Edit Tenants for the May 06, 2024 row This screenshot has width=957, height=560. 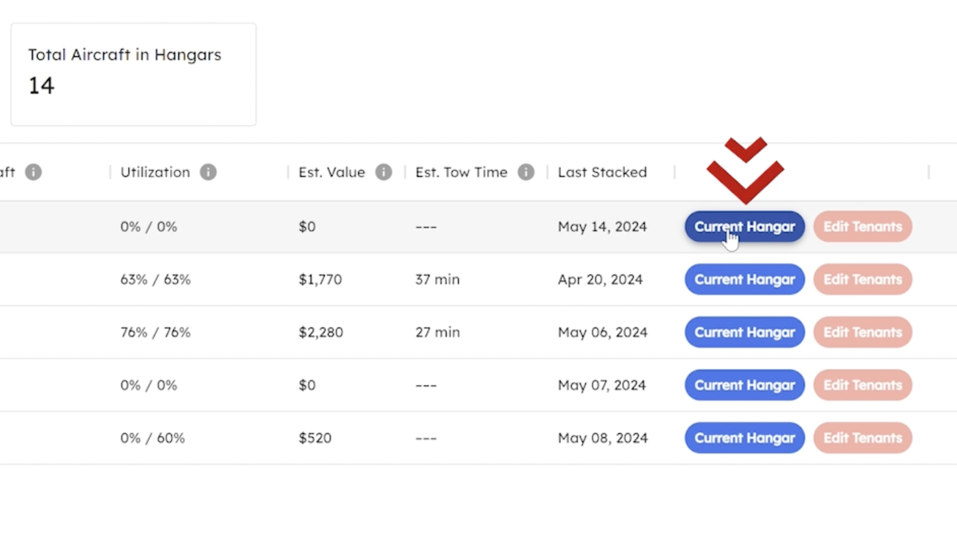(x=862, y=332)
